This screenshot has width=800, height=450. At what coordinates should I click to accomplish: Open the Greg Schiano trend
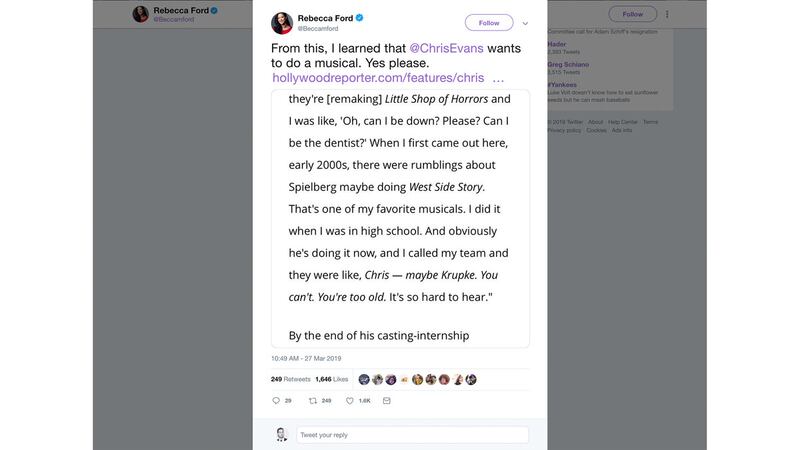(568, 64)
